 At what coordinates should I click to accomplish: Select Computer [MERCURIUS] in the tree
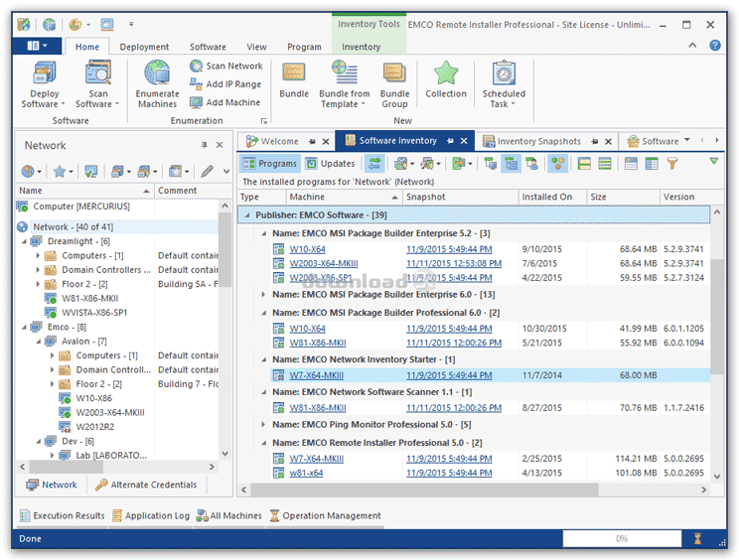(81, 207)
